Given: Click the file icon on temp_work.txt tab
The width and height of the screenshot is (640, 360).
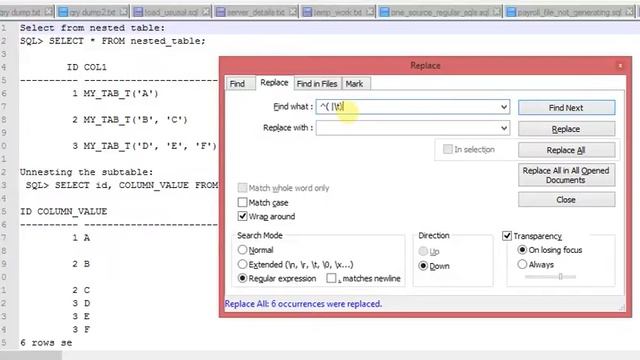Looking at the screenshot, I should [307, 12].
